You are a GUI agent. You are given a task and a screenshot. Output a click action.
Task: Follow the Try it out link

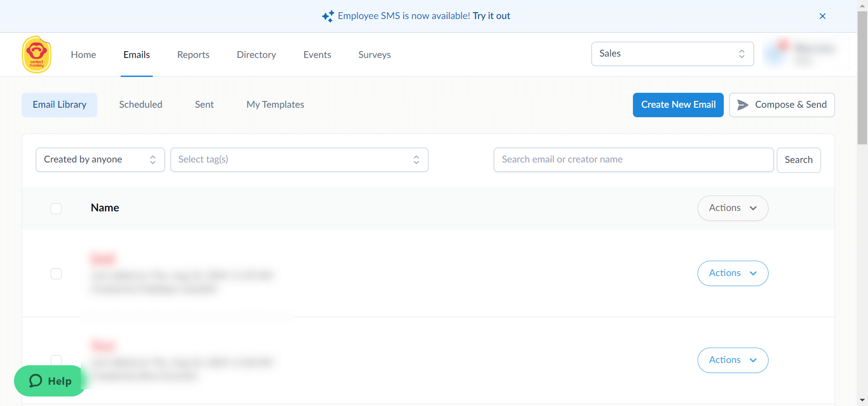click(x=491, y=16)
